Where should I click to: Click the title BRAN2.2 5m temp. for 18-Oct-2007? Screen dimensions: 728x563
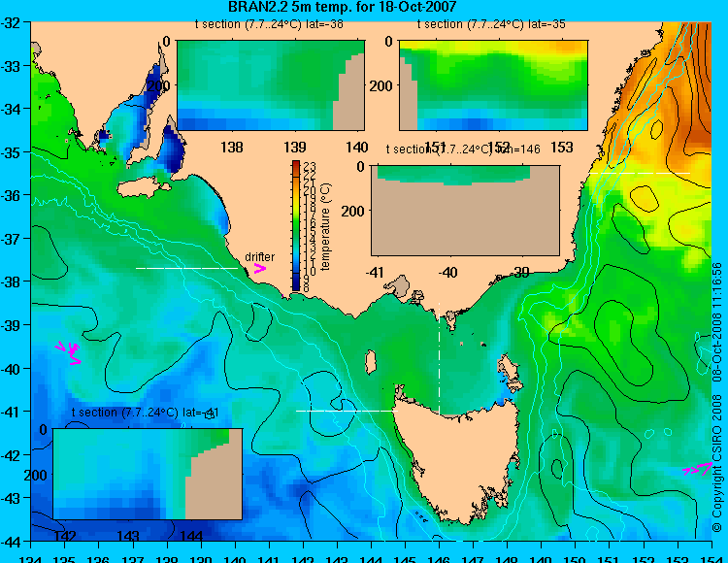point(343,7)
